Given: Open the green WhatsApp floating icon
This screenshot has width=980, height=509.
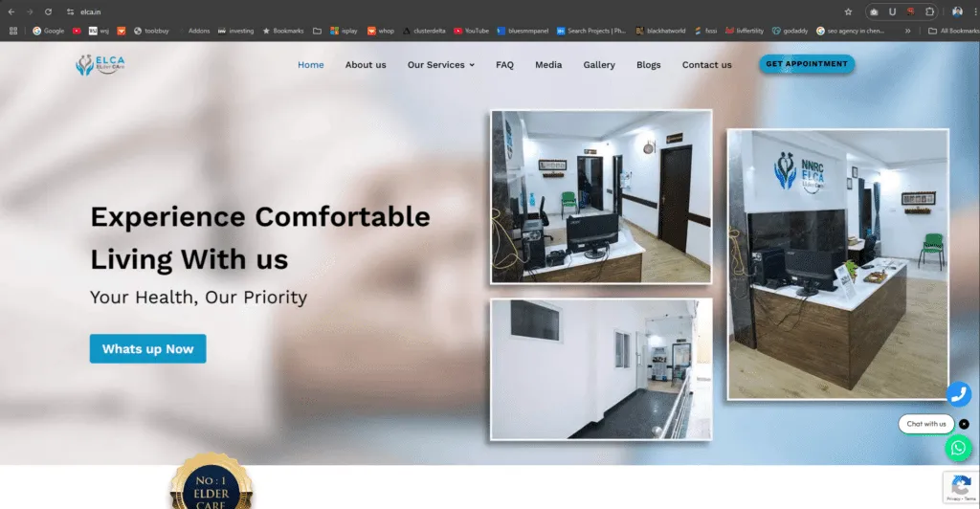Looking at the screenshot, I should pos(958,448).
